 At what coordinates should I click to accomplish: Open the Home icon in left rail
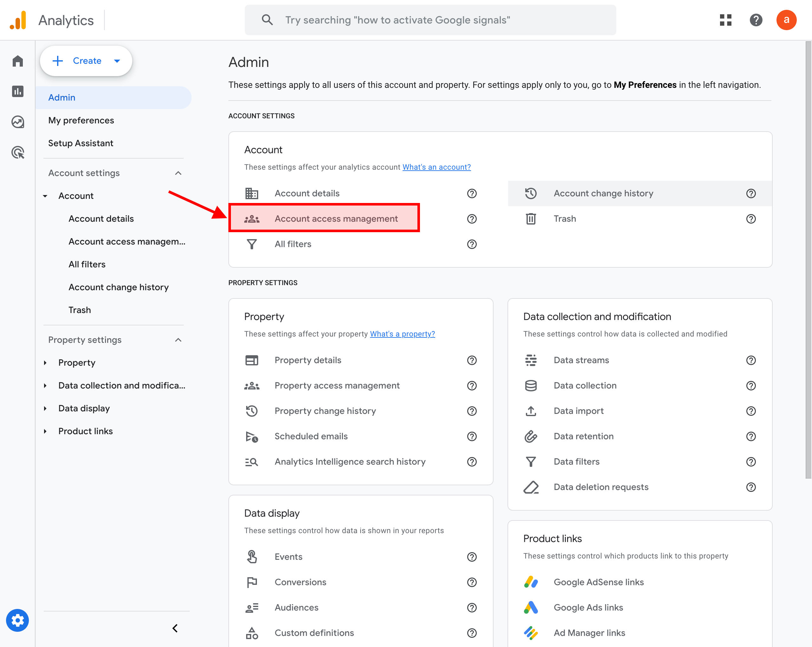(18, 61)
